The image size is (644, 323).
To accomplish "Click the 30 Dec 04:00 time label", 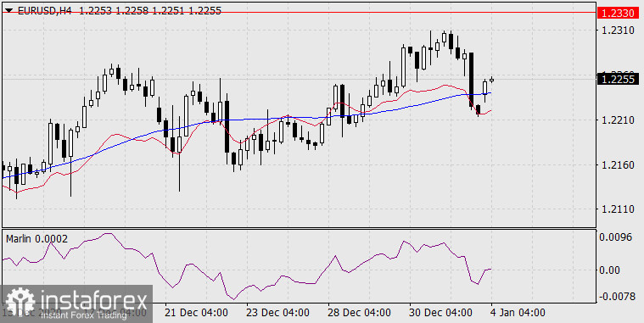I will pyautogui.click(x=441, y=313).
